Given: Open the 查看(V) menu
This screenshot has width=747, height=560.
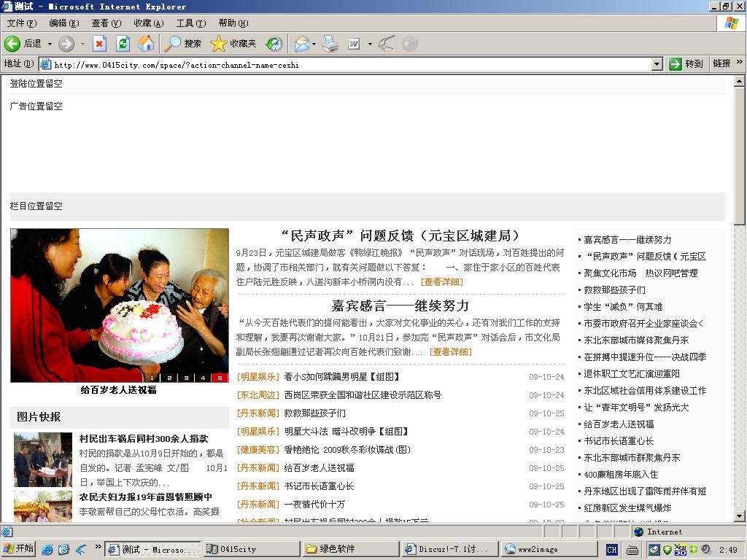Looking at the screenshot, I should (x=107, y=23).
